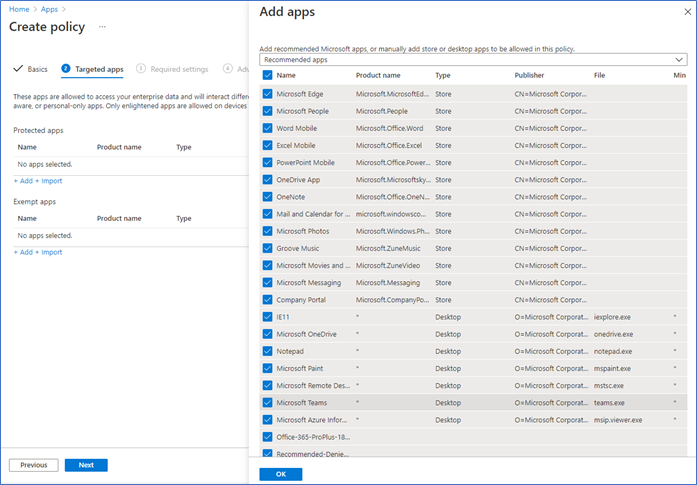Go to the Basics tab
This screenshot has width=697, height=485.
point(31,69)
